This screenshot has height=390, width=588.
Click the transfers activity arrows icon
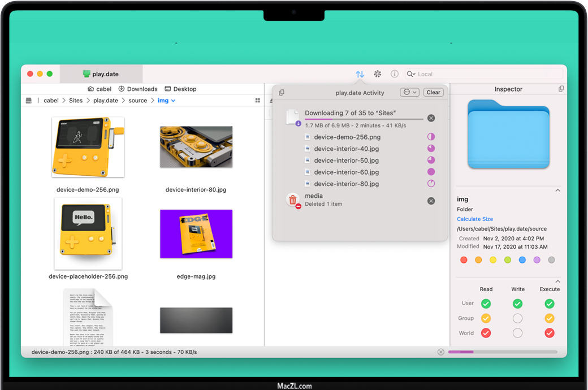click(x=360, y=74)
